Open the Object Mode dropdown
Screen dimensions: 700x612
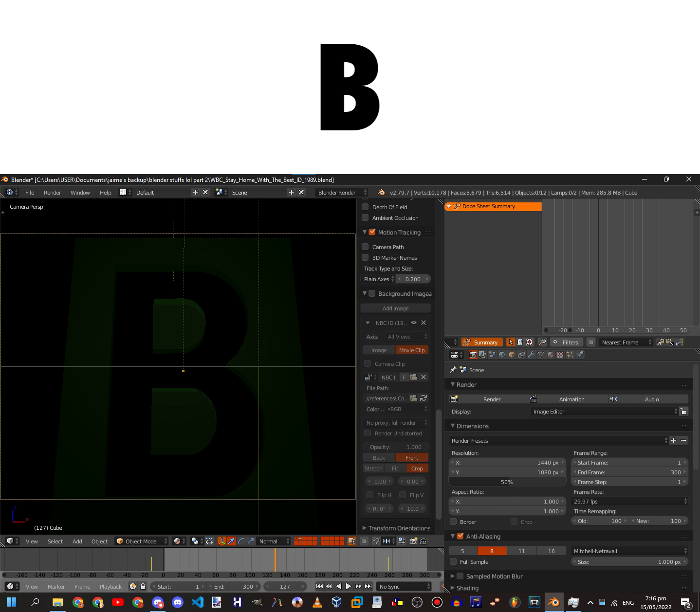pyautogui.click(x=142, y=541)
